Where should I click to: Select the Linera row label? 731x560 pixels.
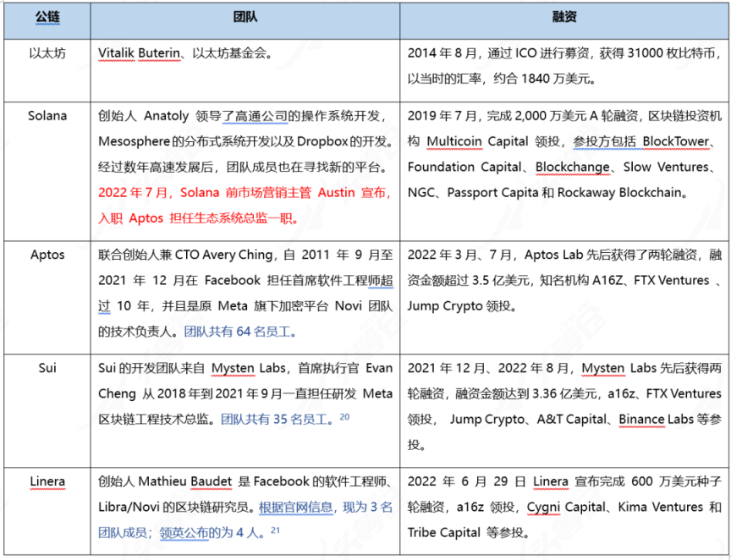click(x=47, y=481)
